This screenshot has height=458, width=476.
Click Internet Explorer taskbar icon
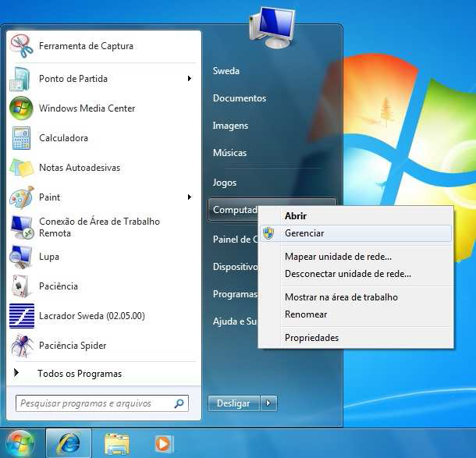pos(68,443)
